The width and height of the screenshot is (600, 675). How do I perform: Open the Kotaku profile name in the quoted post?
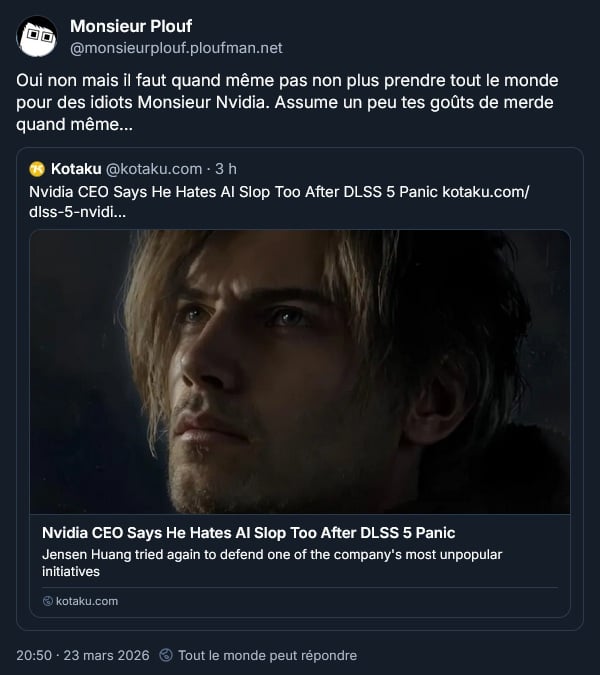(76, 168)
